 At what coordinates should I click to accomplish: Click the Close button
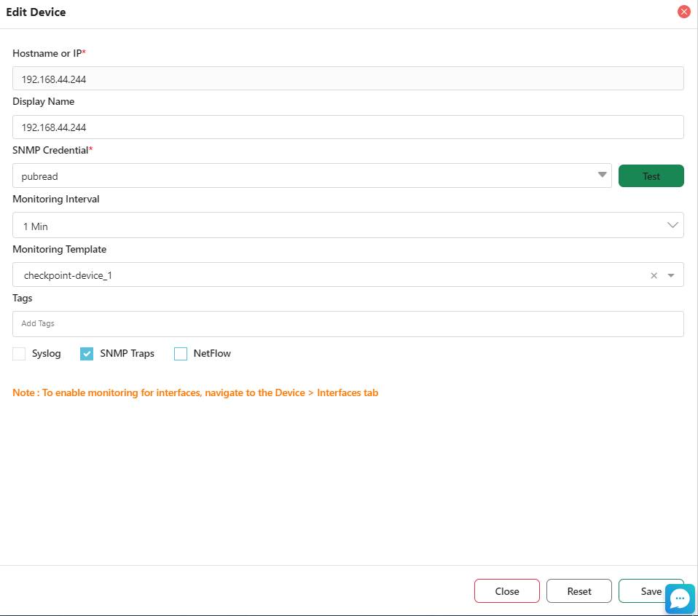click(x=506, y=591)
